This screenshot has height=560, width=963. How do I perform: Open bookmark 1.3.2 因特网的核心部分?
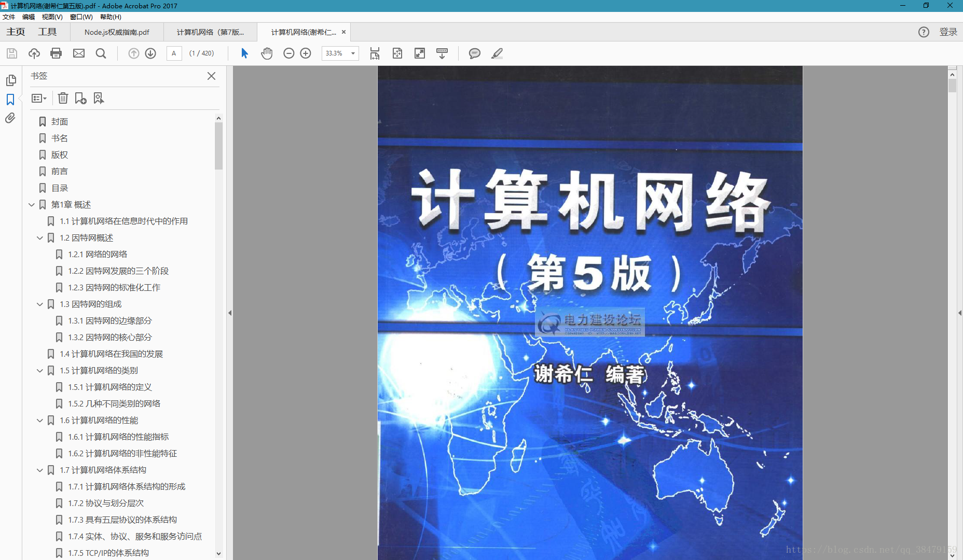click(110, 338)
